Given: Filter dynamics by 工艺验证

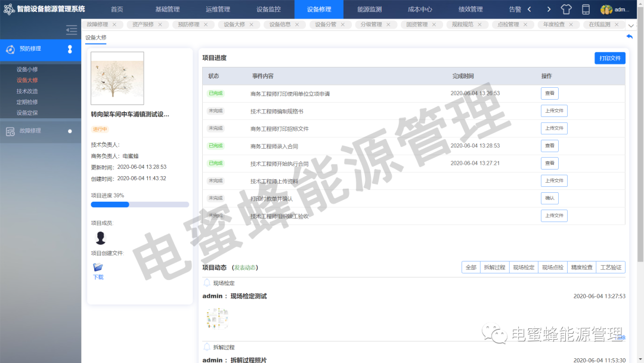Looking at the screenshot, I should click(x=611, y=267).
